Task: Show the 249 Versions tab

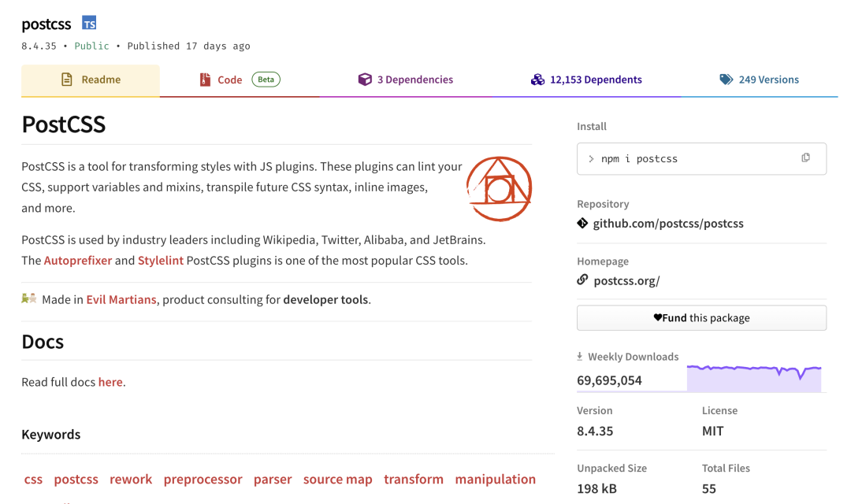Action: 759,80
